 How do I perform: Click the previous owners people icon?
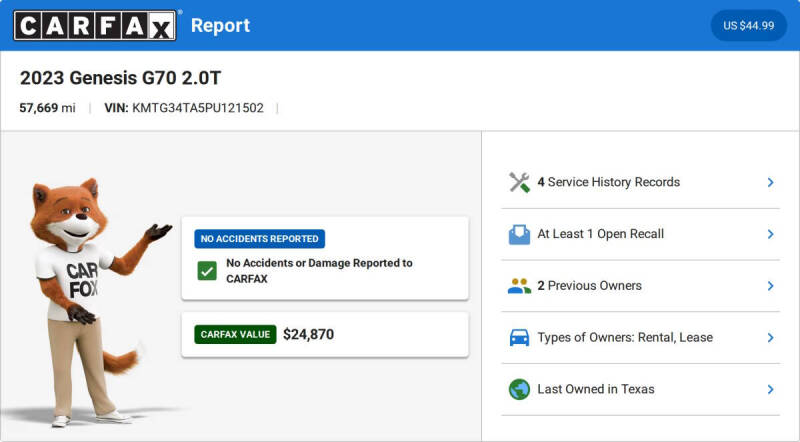coord(519,286)
